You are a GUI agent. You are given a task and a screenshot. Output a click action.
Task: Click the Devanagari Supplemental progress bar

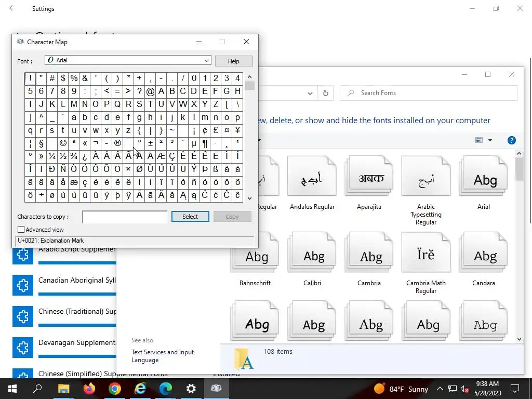click(x=77, y=356)
